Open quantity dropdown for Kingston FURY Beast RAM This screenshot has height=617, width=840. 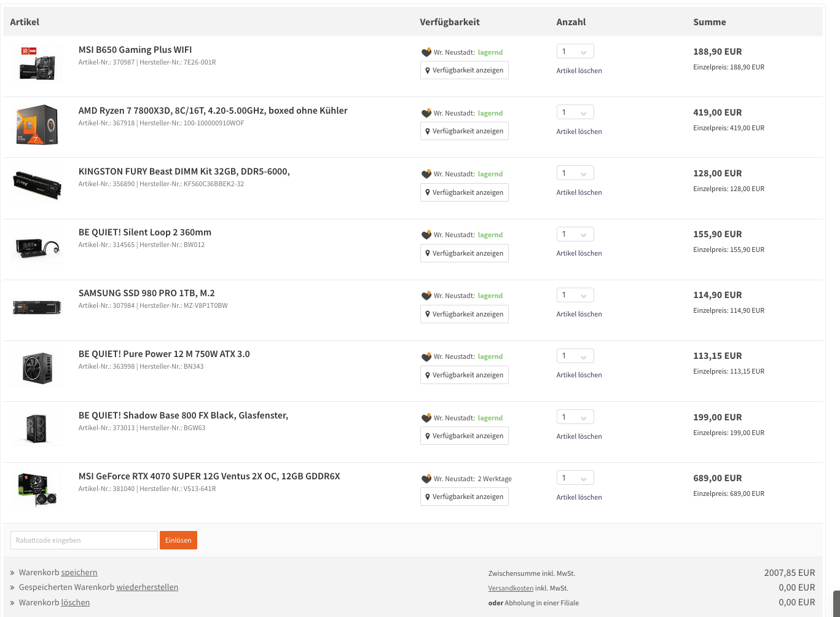[x=575, y=173]
